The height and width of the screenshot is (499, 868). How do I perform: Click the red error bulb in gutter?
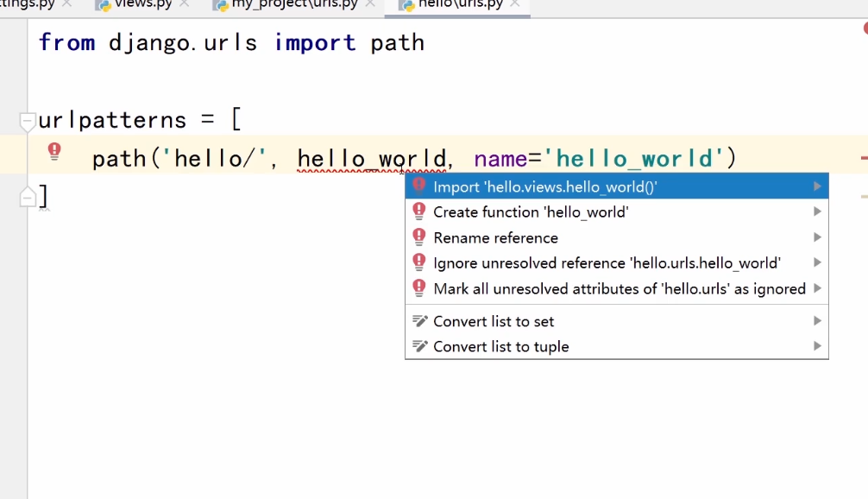click(x=54, y=151)
